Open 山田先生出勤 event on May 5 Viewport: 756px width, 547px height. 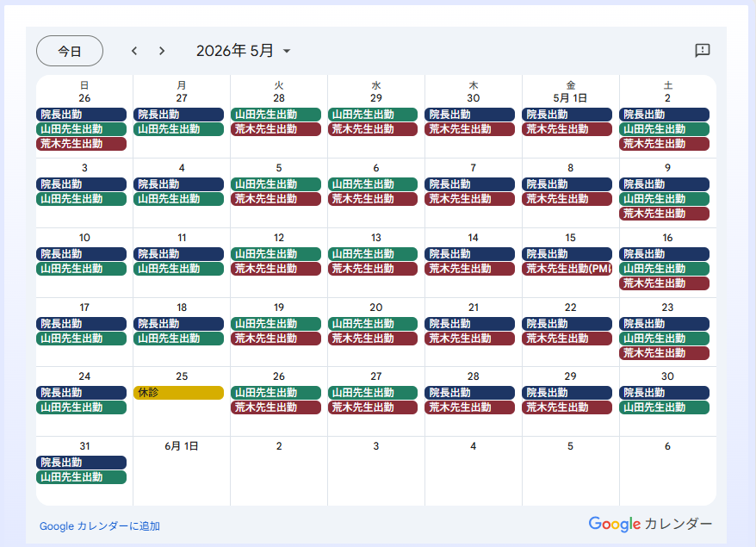(276, 184)
